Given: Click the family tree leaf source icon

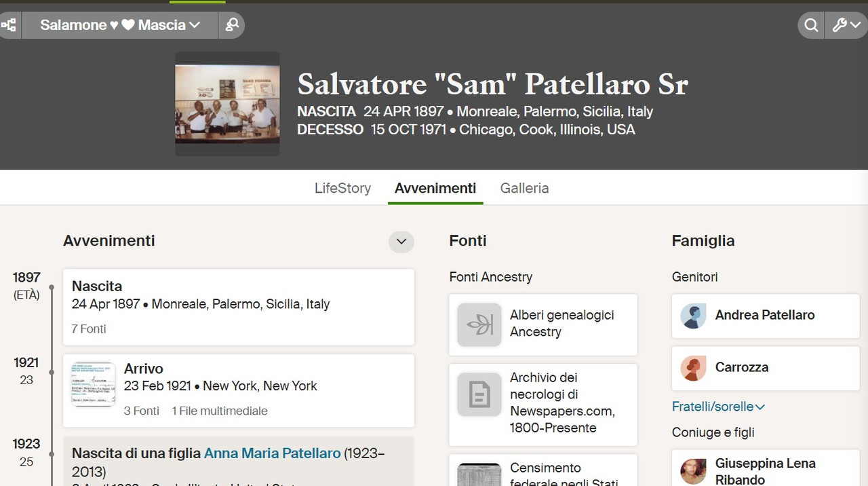Looking at the screenshot, I should 479,324.
